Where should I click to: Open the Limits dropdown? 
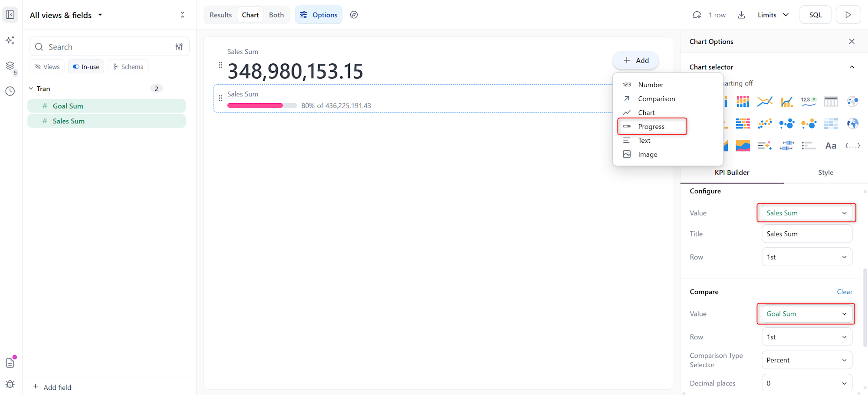pos(773,15)
